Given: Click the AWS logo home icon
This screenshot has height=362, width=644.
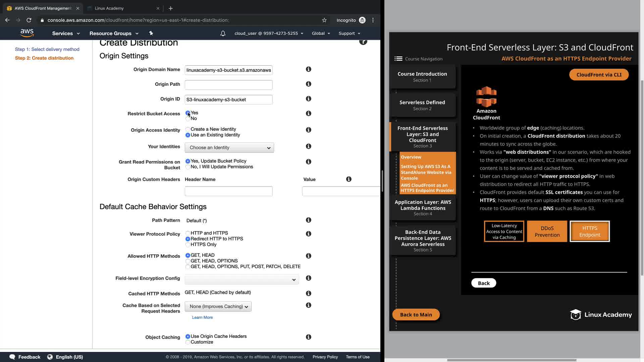Looking at the screenshot, I should tap(27, 33).
